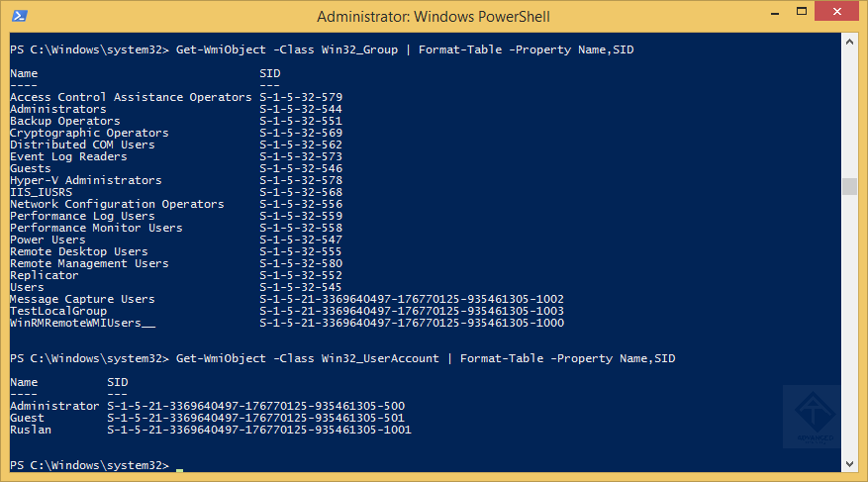The height and width of the screenshot is (482, 868).
Task: Click the 'TestLocalGroup' row name
Action: 57,311
